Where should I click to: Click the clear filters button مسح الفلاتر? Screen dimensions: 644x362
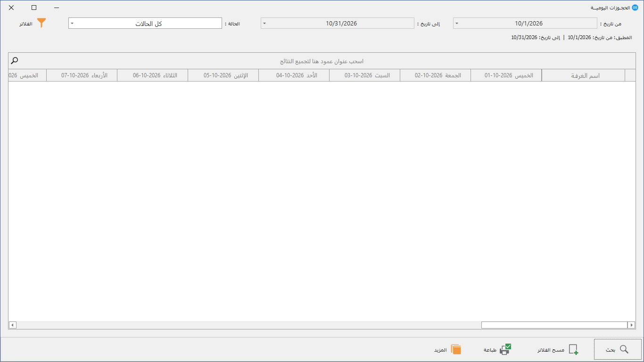click(x=558, y=350)
